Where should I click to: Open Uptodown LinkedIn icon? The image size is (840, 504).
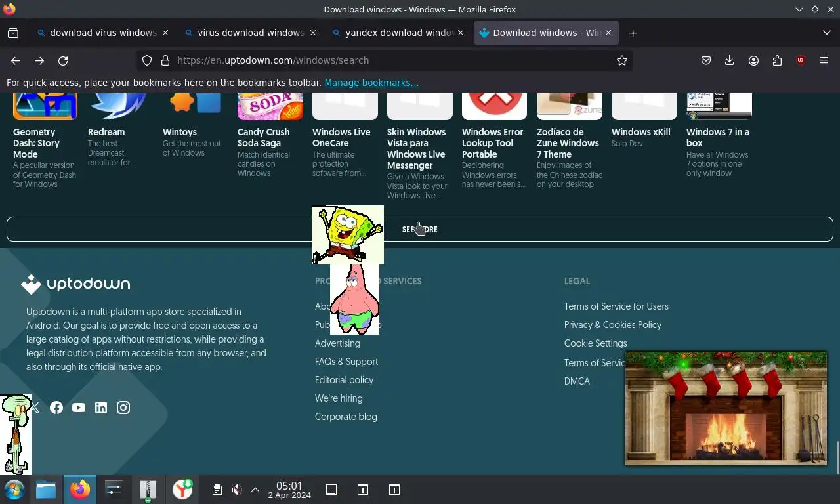101,408
